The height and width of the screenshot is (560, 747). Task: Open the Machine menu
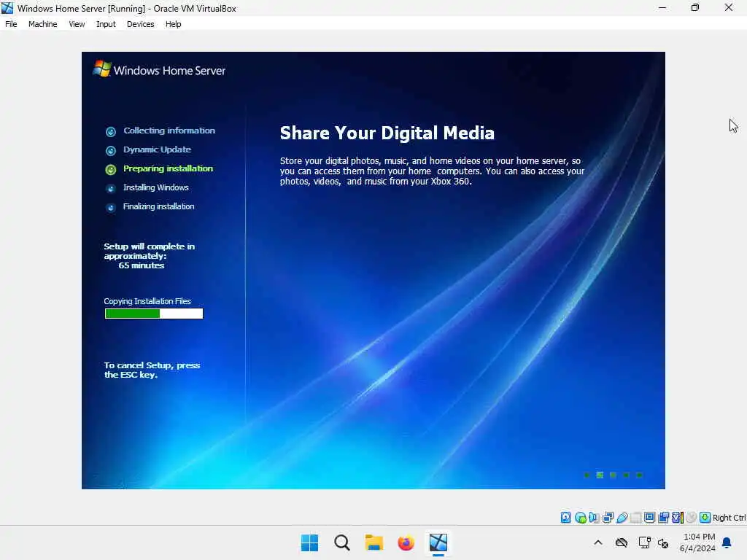[42, 24]
